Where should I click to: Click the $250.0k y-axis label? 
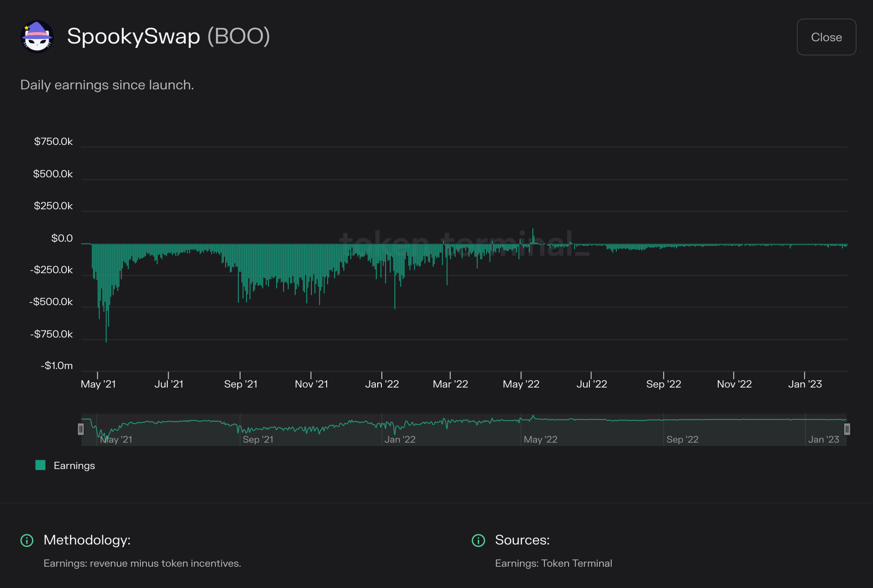click(53, 206)
